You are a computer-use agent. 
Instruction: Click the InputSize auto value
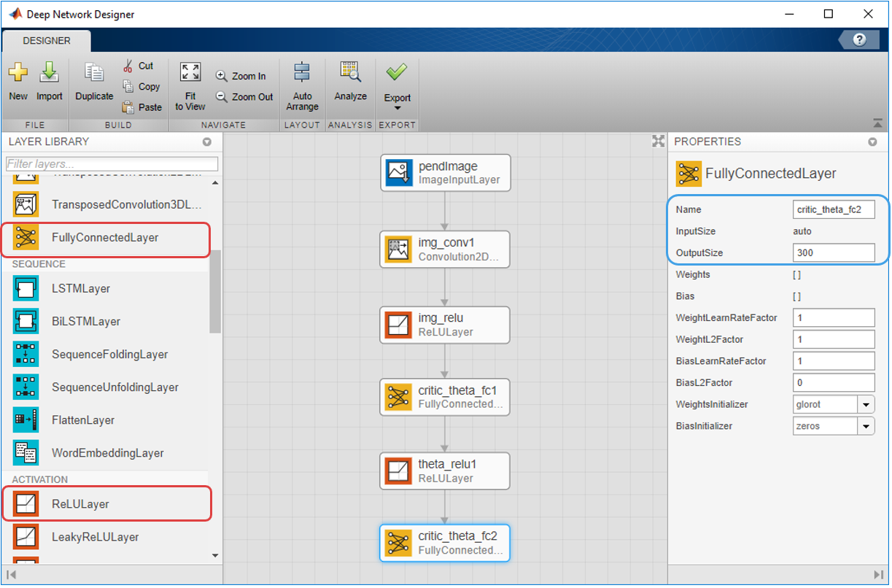tap(802, 231)
